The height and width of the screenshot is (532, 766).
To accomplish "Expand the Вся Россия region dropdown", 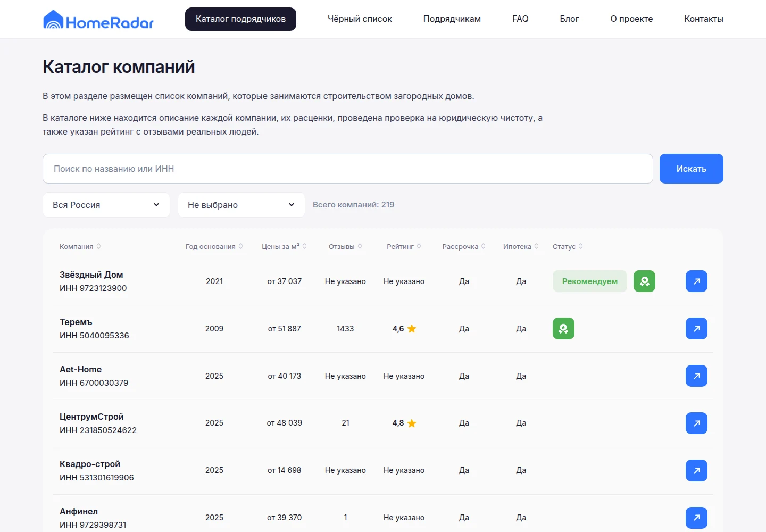I will (x=106, y=205).
